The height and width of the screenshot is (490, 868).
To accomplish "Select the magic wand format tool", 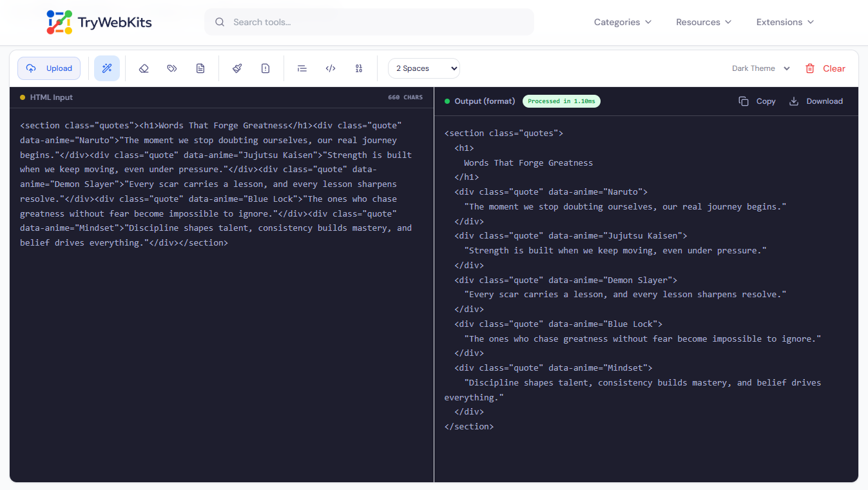I will [107, 68].
